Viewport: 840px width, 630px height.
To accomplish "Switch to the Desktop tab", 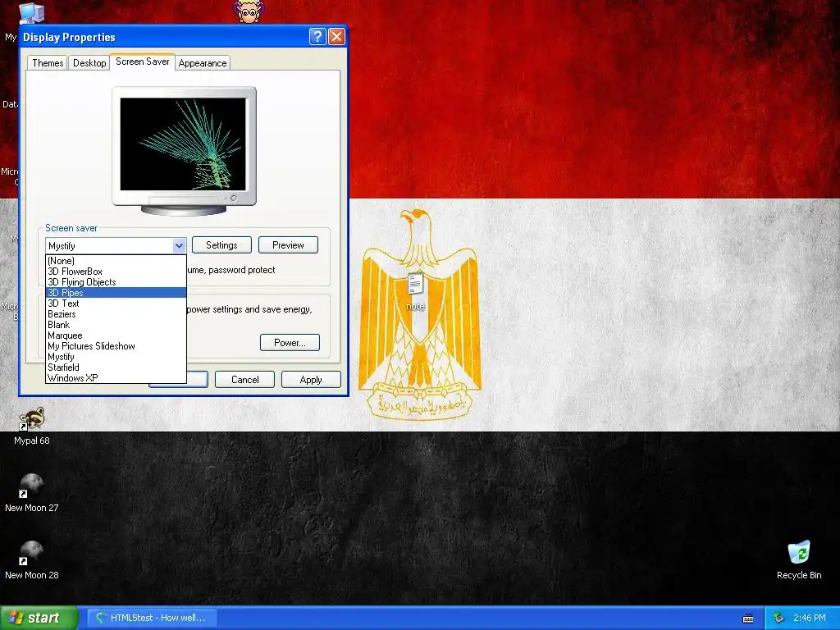I will [89, 62].
